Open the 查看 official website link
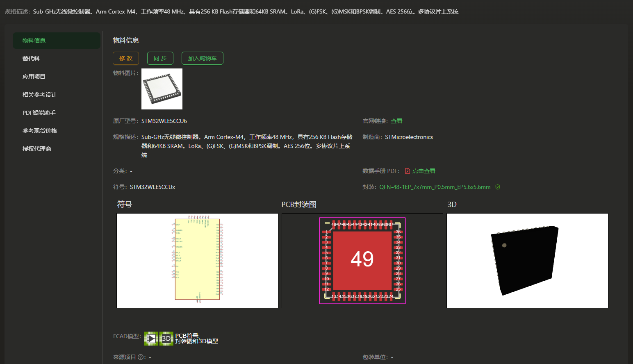Image resolution: width=633 pixels, height=364 pixels. pyautogui.click(x=396, y=121)
